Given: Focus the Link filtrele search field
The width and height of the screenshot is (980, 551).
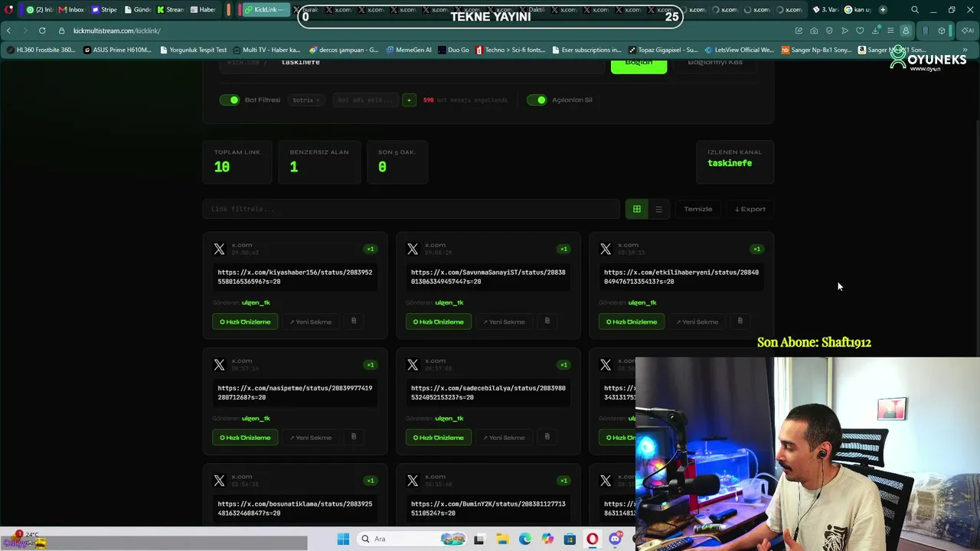Looking at the screenshot, I should [x=411, y=209].
